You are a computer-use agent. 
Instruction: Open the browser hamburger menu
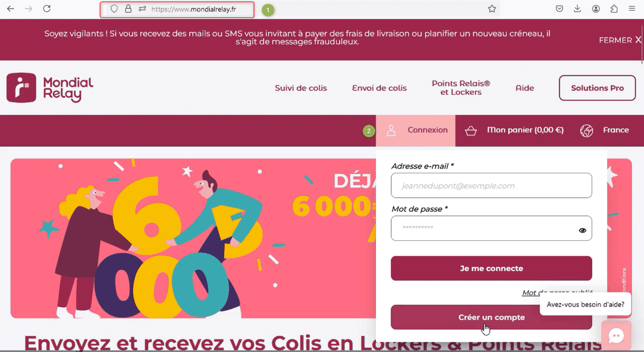click(632, 9)
